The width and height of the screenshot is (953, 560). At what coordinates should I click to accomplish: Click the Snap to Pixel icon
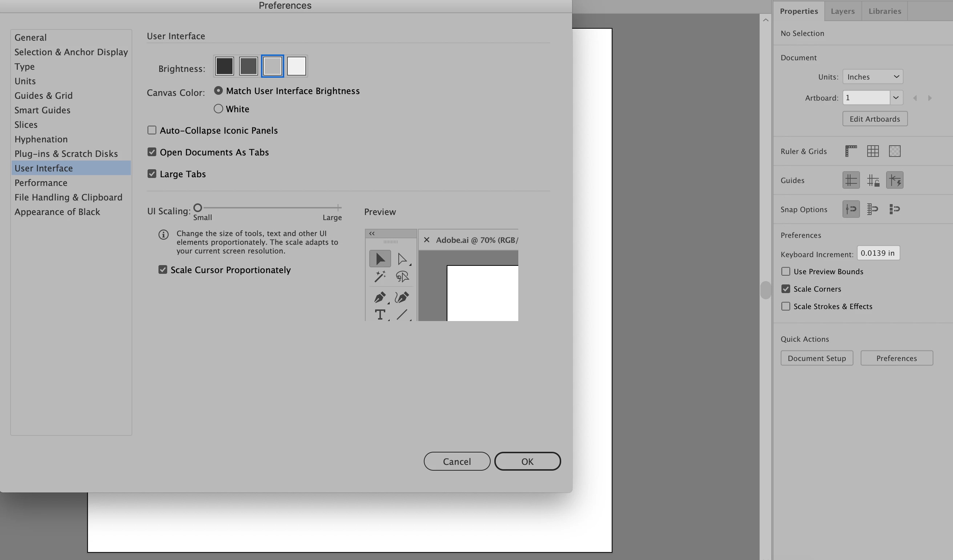(895, 209)
